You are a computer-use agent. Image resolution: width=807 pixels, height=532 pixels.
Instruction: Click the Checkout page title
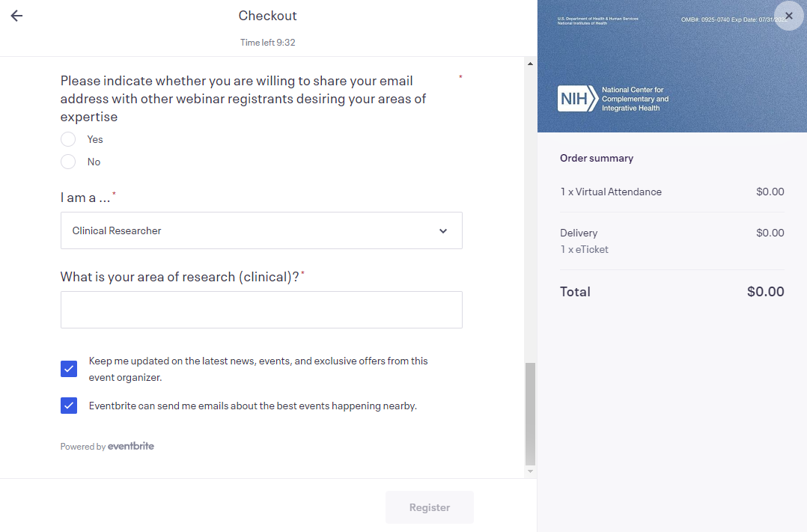tap(267, 16)
